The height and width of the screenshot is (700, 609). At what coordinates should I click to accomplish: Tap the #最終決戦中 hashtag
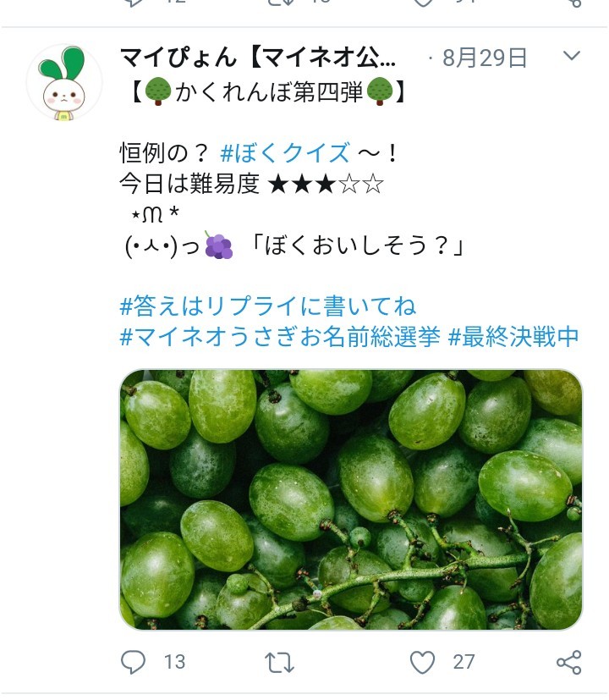coord(513,336)
